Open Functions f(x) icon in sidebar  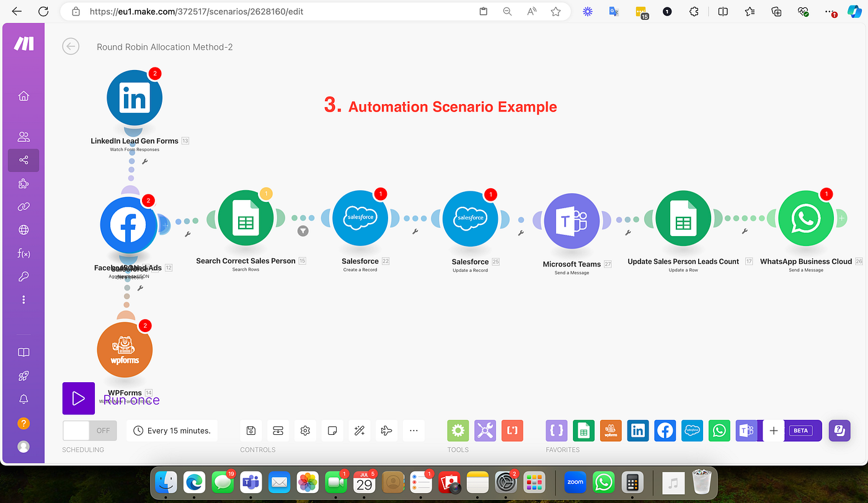(24, 253)
